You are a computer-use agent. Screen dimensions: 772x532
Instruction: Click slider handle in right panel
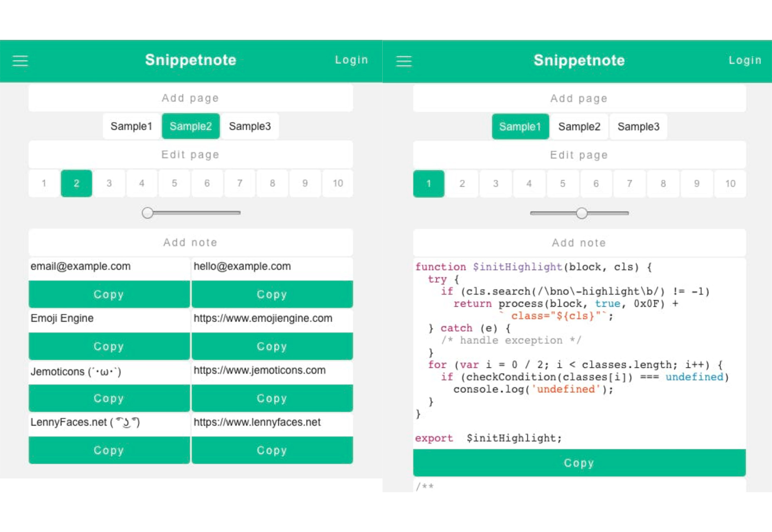coord(581,213)
